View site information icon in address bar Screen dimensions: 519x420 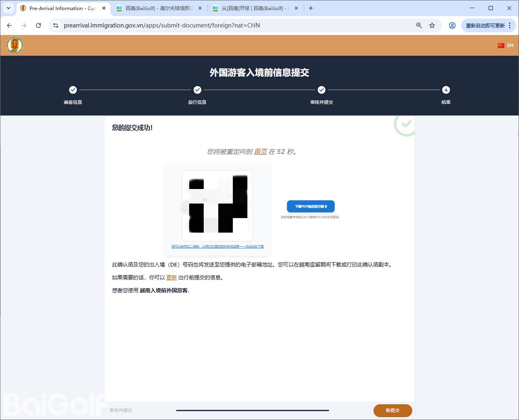click(x=56, y=25)
